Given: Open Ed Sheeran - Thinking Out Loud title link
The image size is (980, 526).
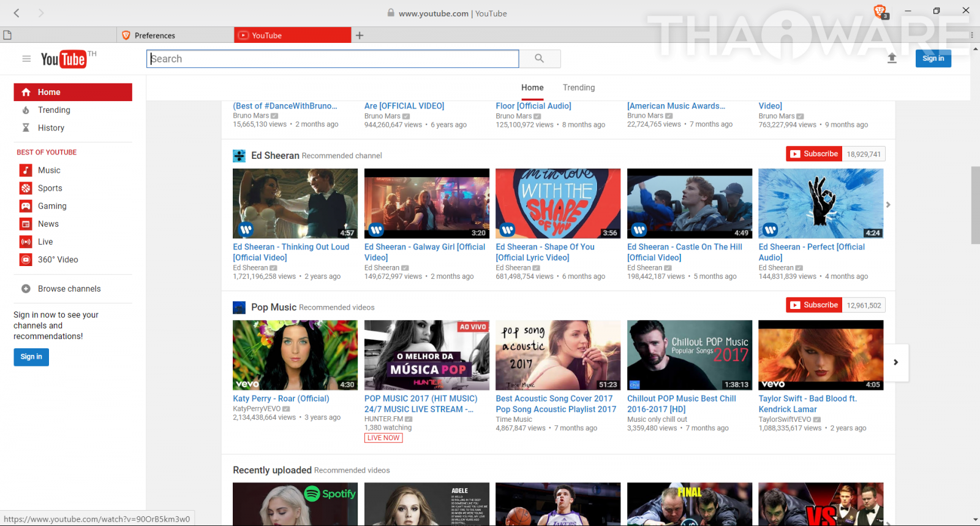Looking at the screenshot, I should (291, 252).
